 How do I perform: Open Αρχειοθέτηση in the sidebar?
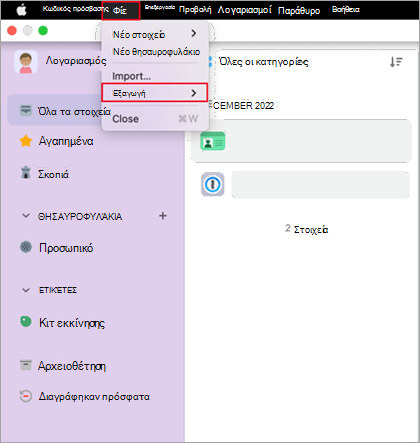click(x=72, y=366)
